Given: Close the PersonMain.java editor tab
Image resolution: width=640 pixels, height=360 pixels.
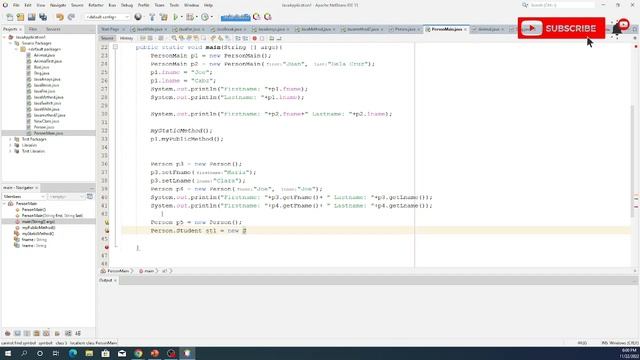Looking at the screenshot, I should [x=465, y=29].
